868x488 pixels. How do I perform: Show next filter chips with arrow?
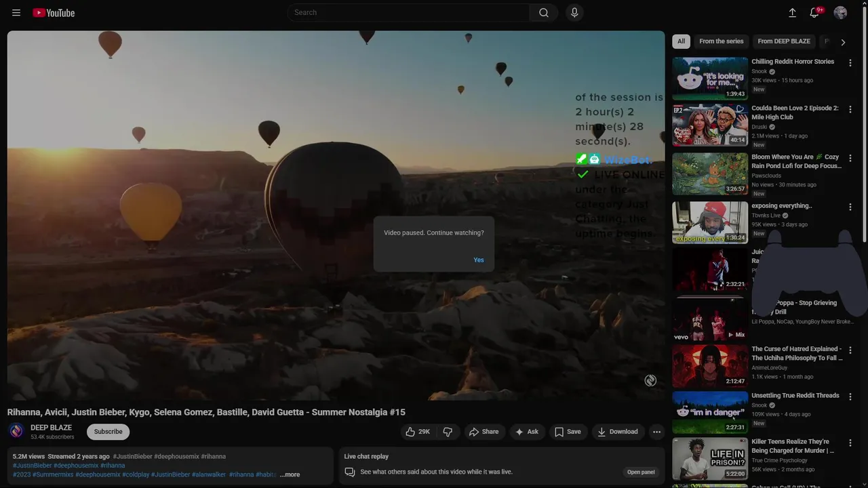coord(843,42)
